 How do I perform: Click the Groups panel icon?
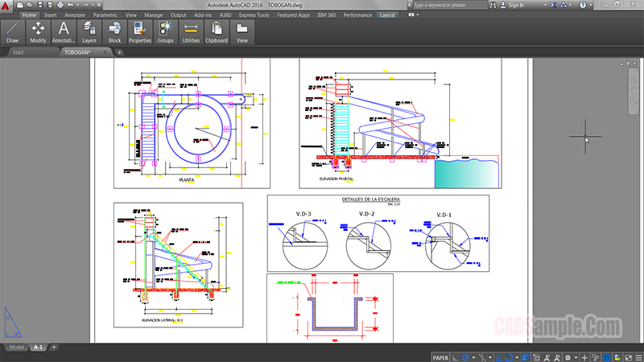[165, 31]
